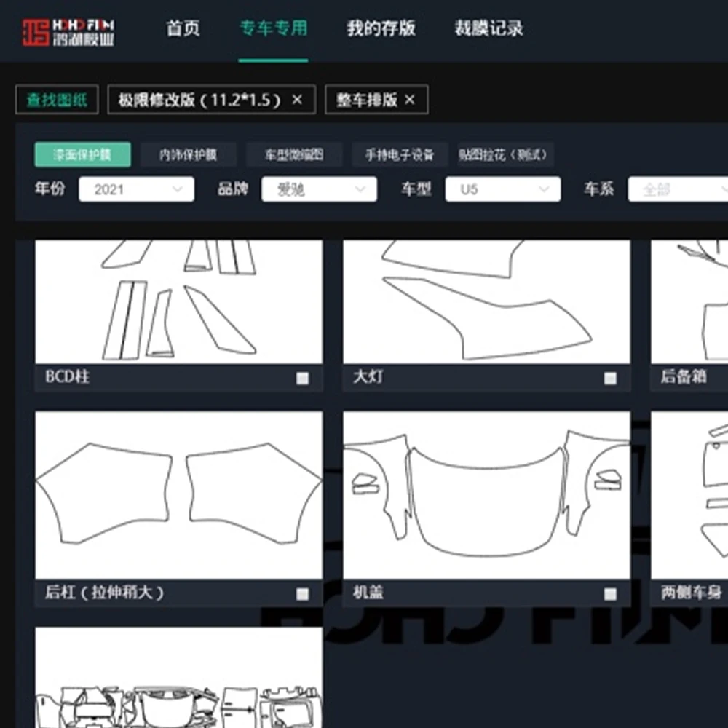Open the 后备箱 pattern thumbnail
This screenshot has height=728, width=728.
689,301
